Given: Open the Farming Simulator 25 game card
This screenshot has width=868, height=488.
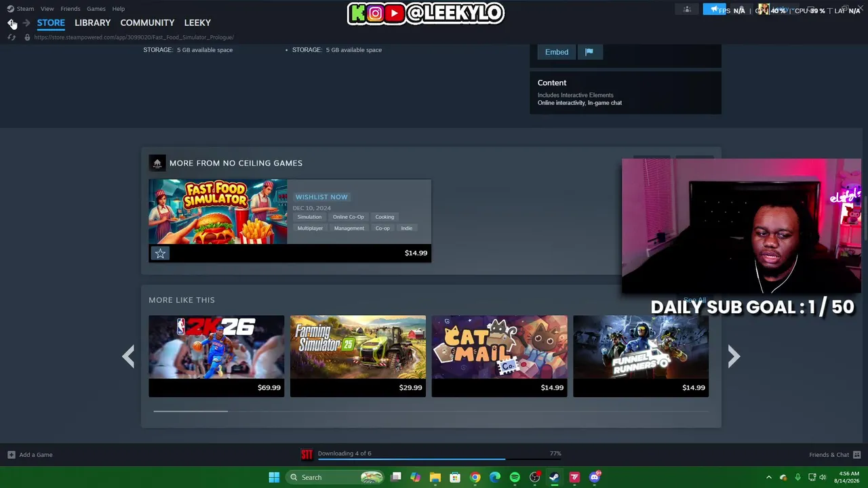Looking at the screenshot, I should pyautogui.click(x=358, y=356).
